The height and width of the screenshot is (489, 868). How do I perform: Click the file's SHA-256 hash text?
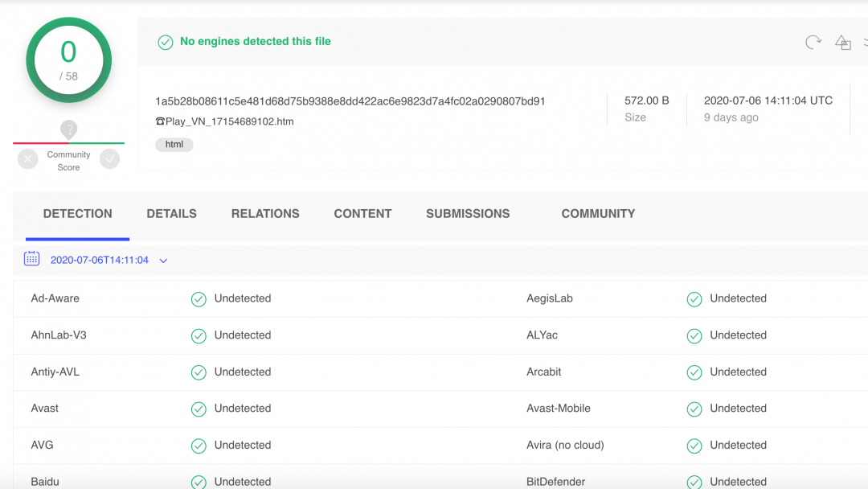[350, 101]
